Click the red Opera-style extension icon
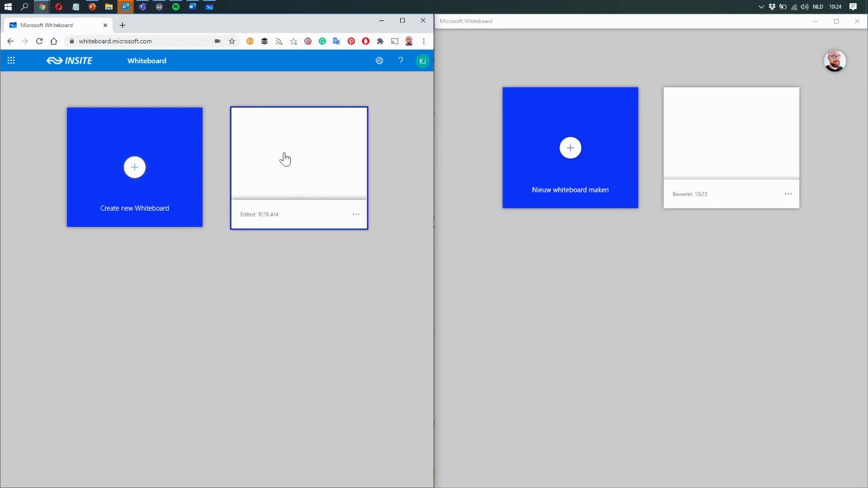The image size is (868, 488). click(x=366, y=41)
